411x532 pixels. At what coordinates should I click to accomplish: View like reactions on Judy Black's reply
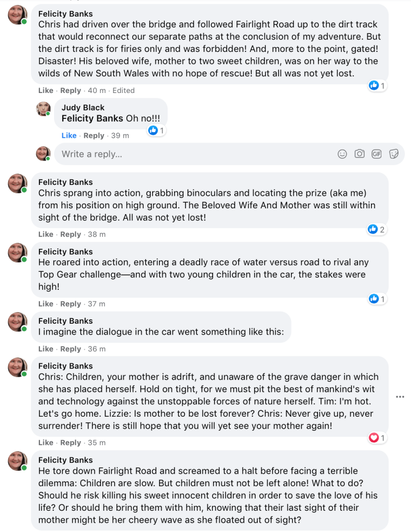156,130
